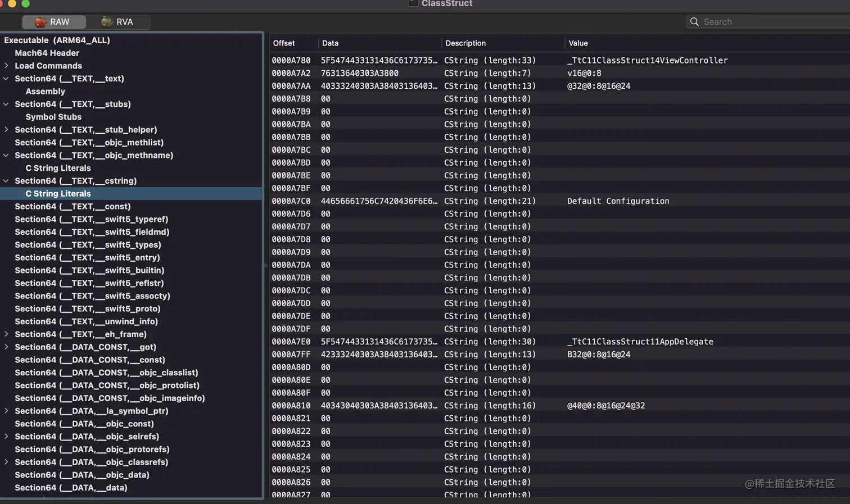Open the Mach64 Header item

click(47, 53)
